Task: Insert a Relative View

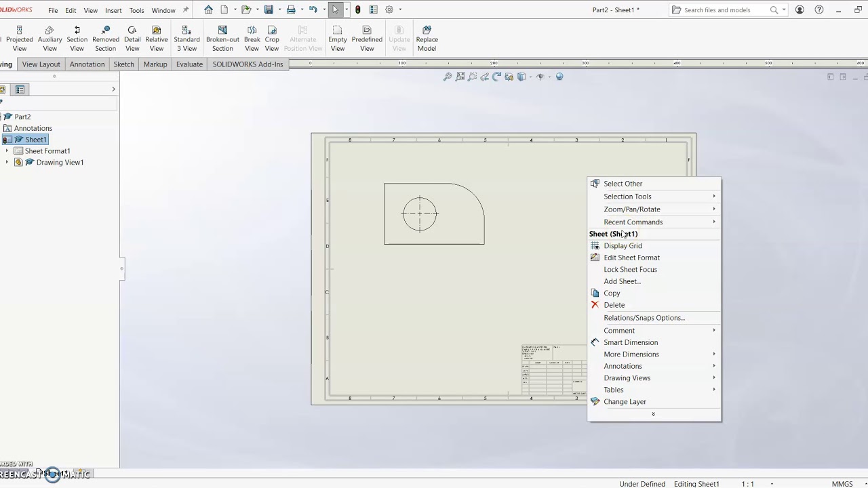Action: pos(156,39)
